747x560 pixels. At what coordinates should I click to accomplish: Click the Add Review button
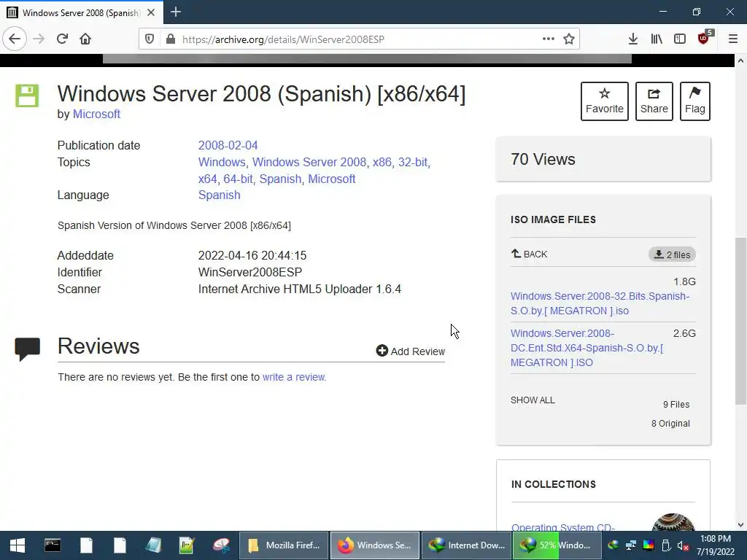(410, 351)
